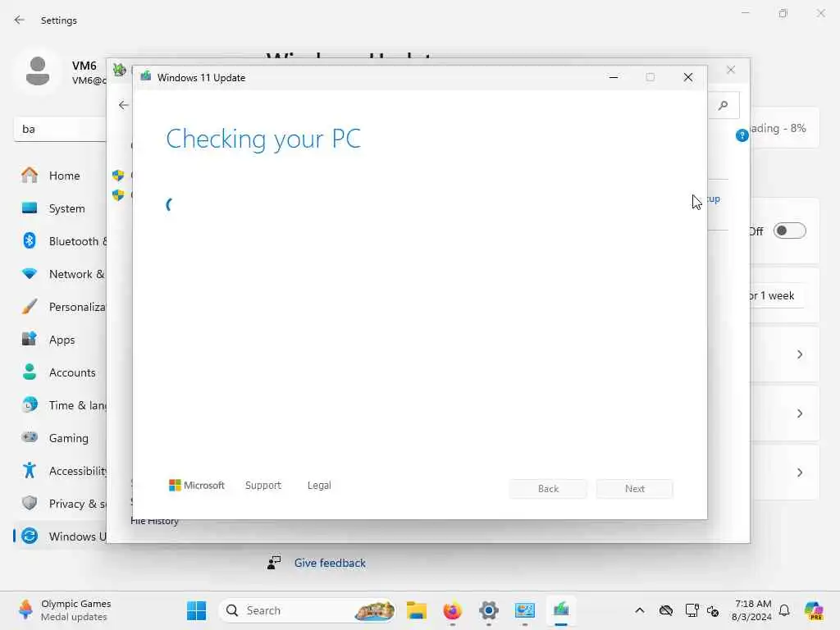
Task: Click the Time & language globe icon
Action: point(30,404)
